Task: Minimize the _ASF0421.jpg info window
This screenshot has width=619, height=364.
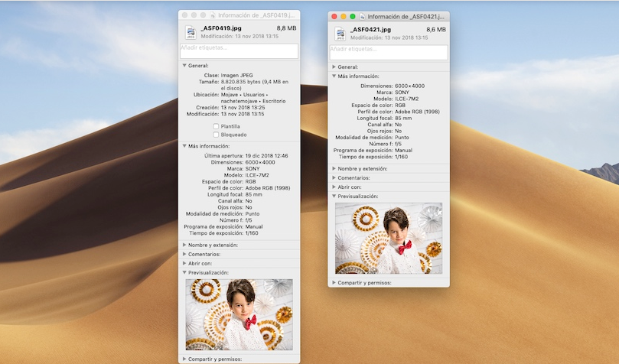Action: pos(344,17)
